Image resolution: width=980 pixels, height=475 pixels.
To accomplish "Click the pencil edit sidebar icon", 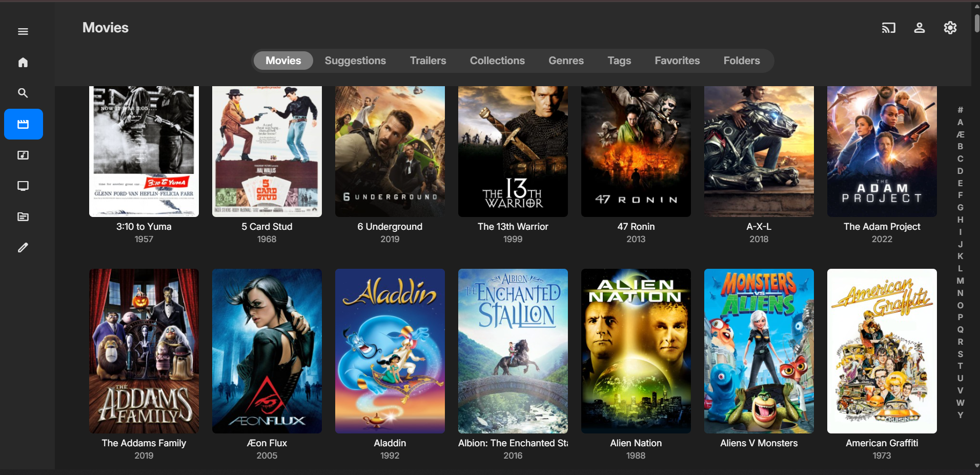I will 23,247.
